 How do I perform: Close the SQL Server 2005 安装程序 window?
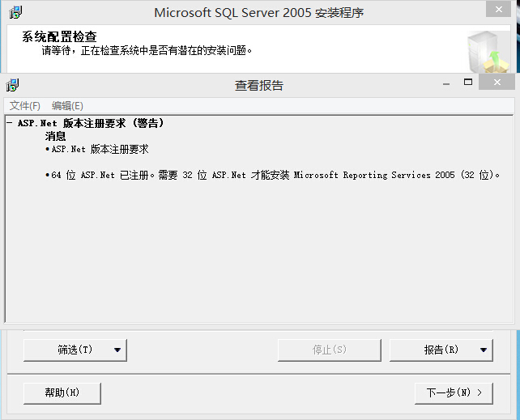[498, 10]
